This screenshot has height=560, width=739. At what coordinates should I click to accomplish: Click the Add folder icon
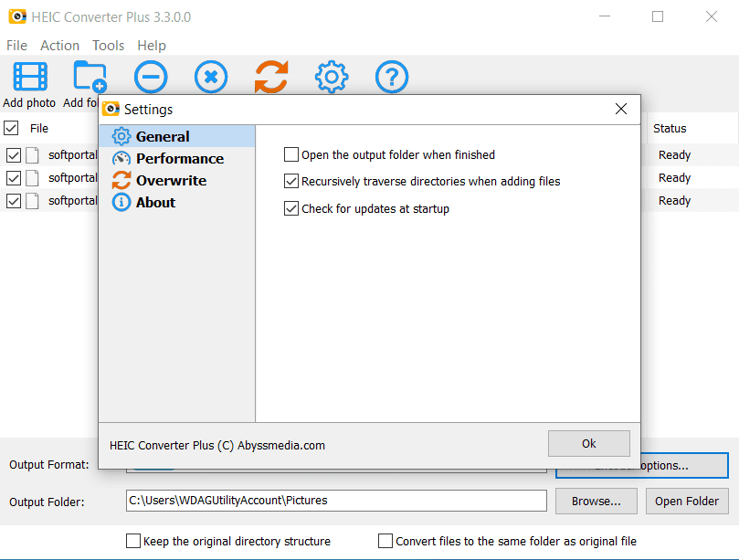(90, 77)
